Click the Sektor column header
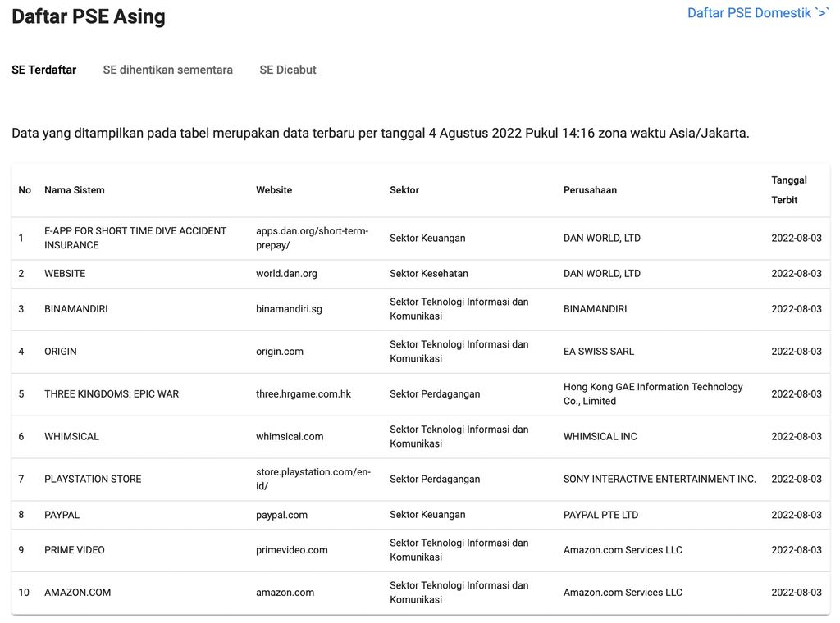The height and width of the screenshot is (623, 840). tap(404, 190)
